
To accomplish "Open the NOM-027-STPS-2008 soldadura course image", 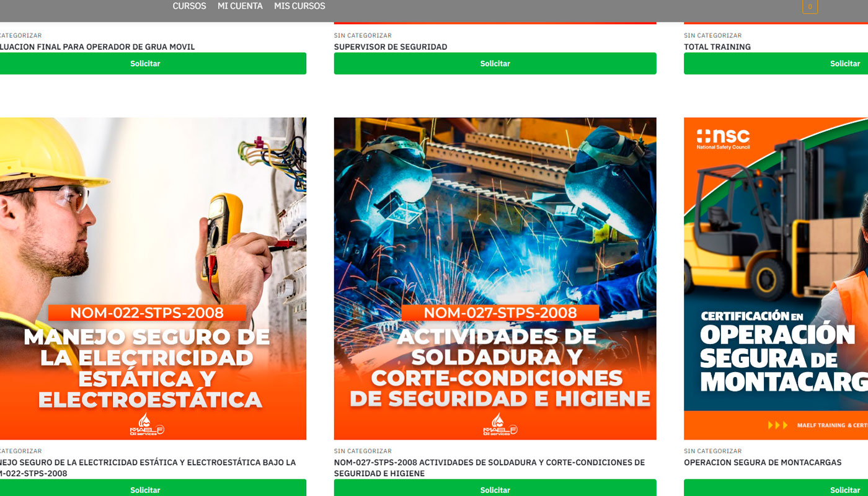I will pos(495,278).
